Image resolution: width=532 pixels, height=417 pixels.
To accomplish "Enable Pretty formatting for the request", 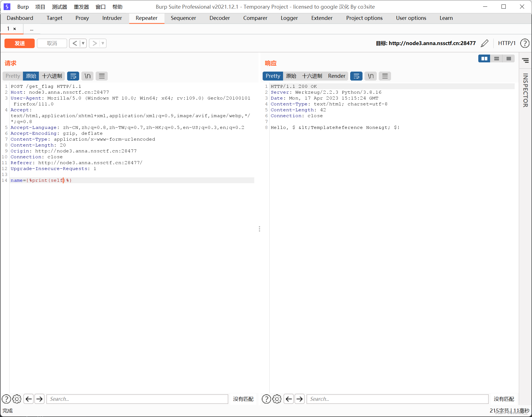I will tap(12, 76).
